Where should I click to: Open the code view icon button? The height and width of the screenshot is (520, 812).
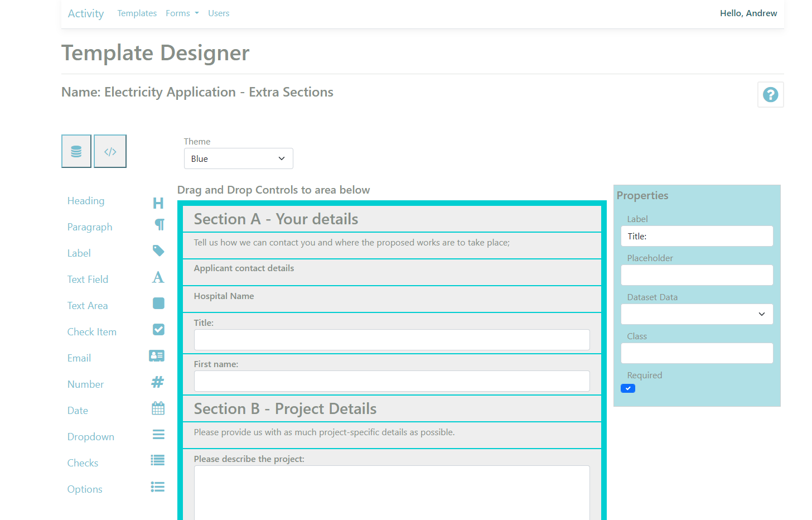(x=110, y=151)
